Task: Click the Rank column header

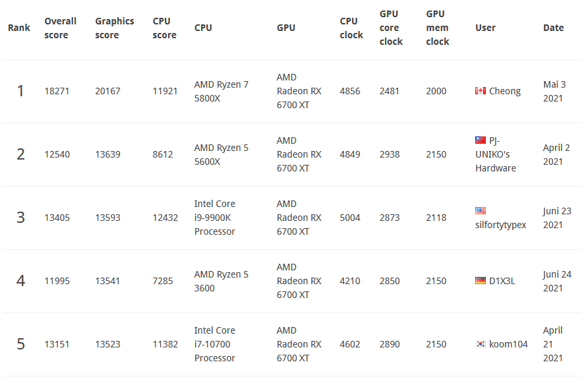Action: pyautogui.click(x=19, y=28)
